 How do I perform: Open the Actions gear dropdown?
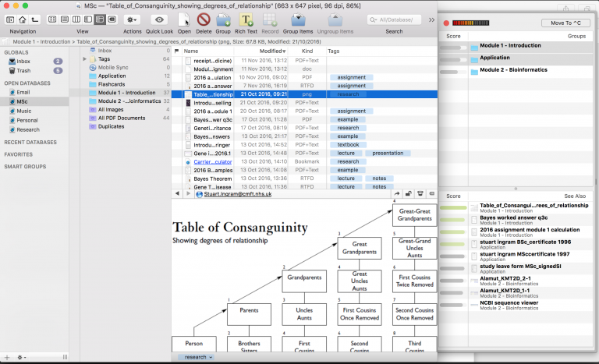132,19
